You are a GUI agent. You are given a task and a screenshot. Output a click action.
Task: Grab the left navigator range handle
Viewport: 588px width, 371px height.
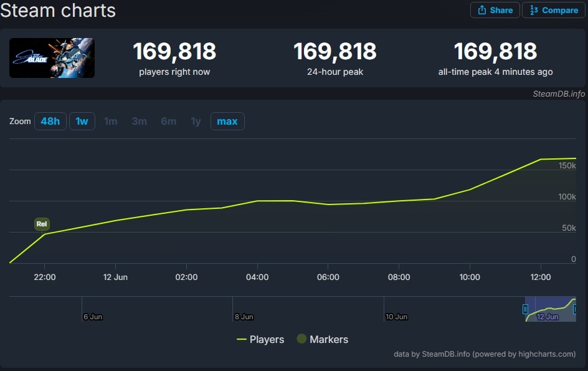click(525, 309)
